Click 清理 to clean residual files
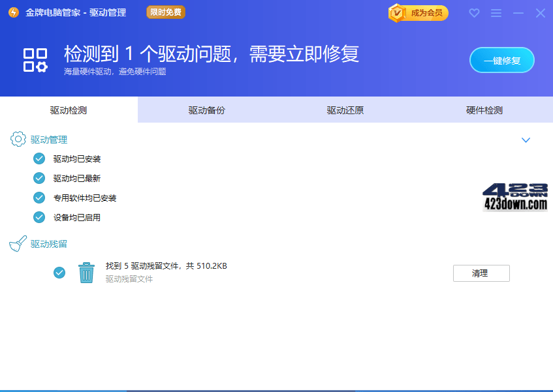This screenshot has height=392, width=553. click(481, 273)
